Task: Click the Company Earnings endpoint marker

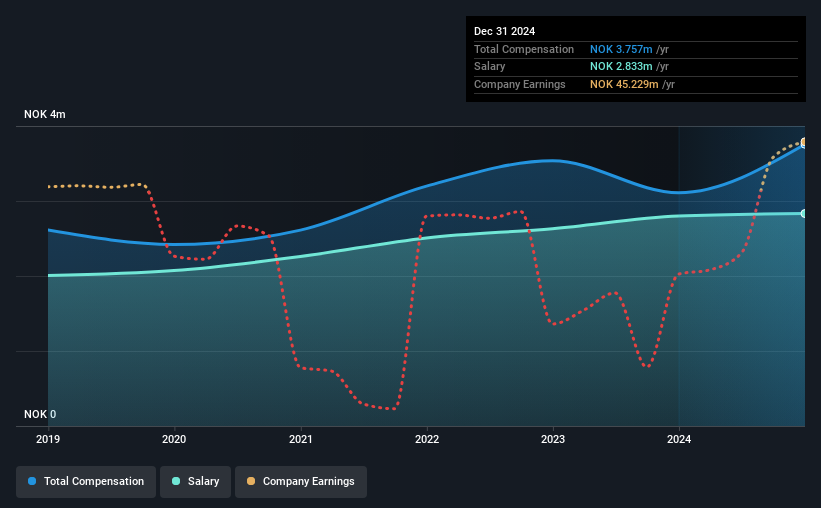Action: [803, 142]
